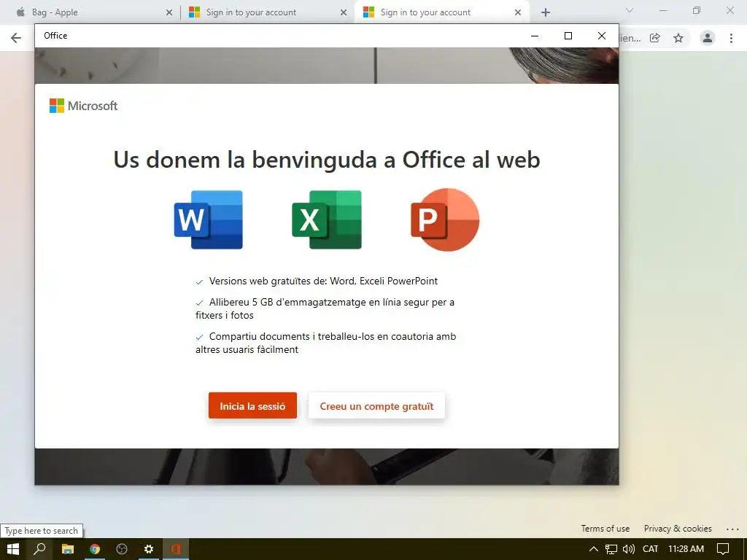Click the Office app taskbar icon

[176, 549]
